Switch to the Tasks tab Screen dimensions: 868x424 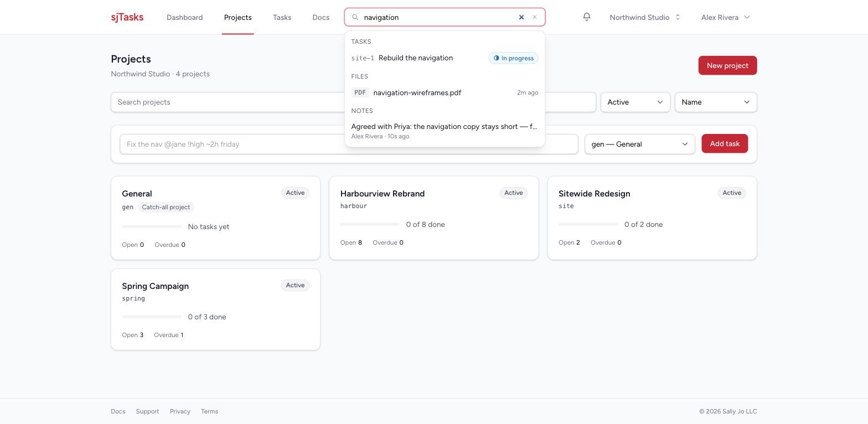[282, 17]
